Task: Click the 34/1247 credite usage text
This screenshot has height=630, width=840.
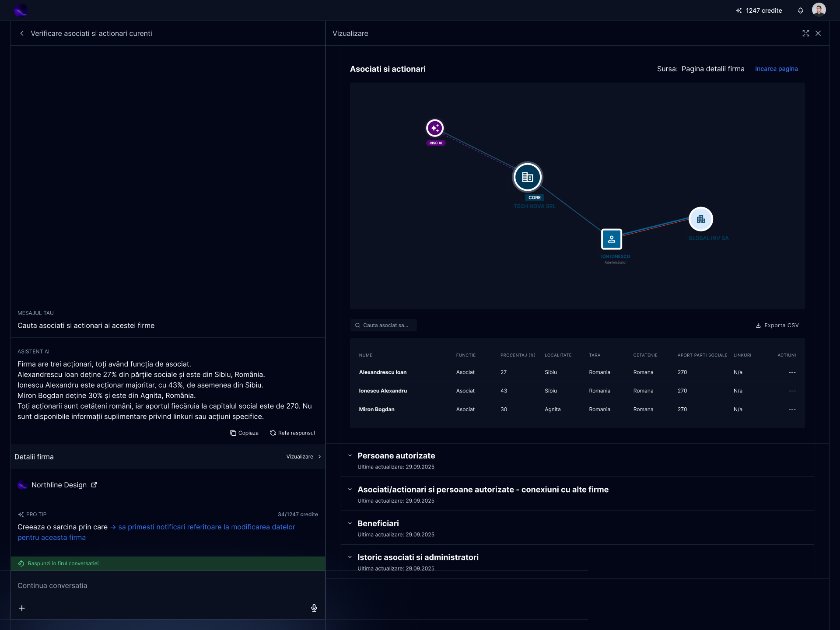Action: click(297, 514)
